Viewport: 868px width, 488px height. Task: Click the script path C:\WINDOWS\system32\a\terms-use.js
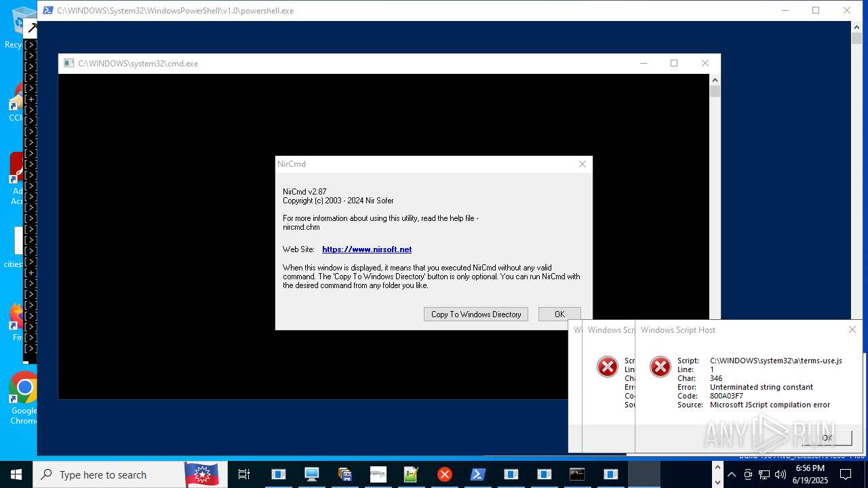click(x=776, y=361)
